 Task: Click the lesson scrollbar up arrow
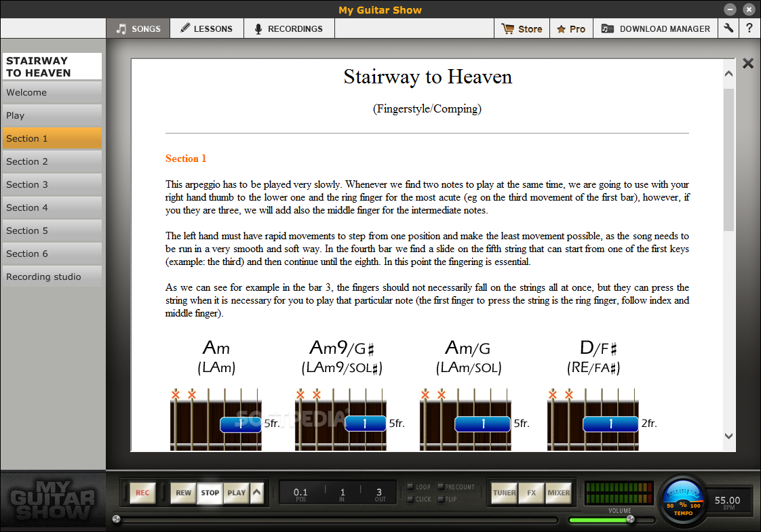tap(728, 74)
